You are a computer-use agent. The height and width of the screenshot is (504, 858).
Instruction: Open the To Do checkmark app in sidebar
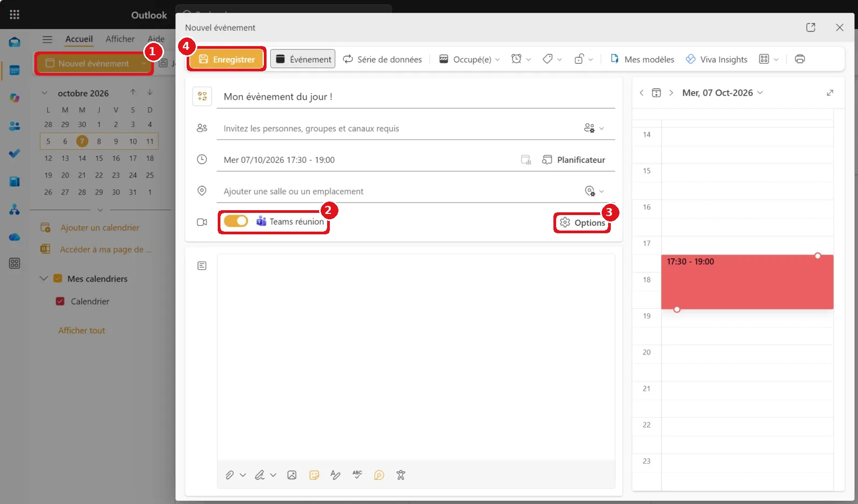(14, 154)
